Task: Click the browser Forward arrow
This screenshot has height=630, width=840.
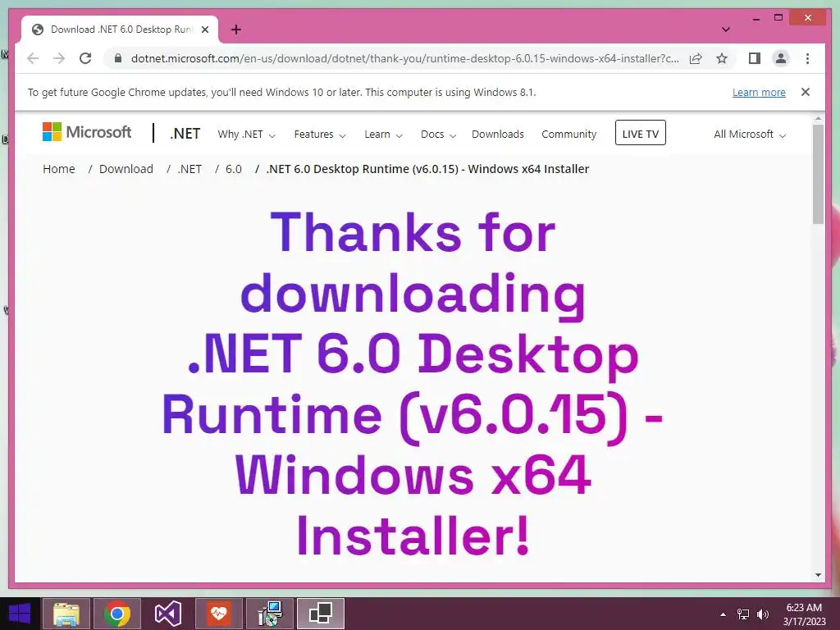Action: coord(59,58)
